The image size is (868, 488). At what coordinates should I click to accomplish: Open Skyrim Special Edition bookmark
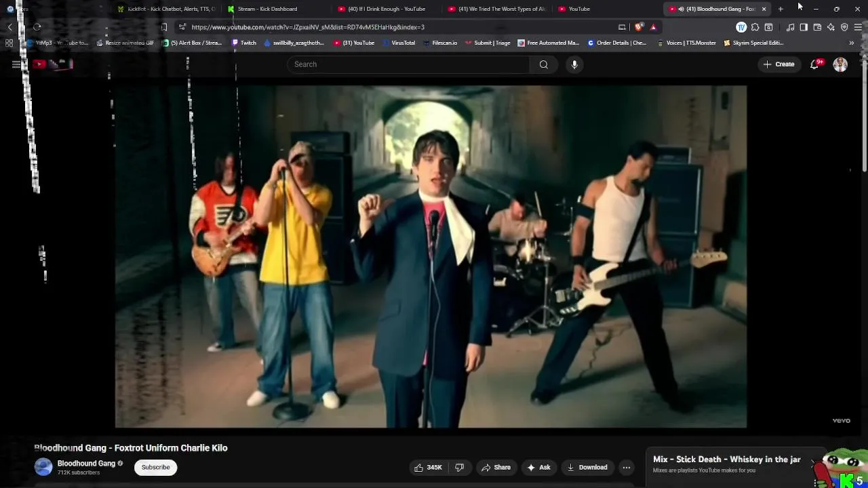tap(753, 43)
